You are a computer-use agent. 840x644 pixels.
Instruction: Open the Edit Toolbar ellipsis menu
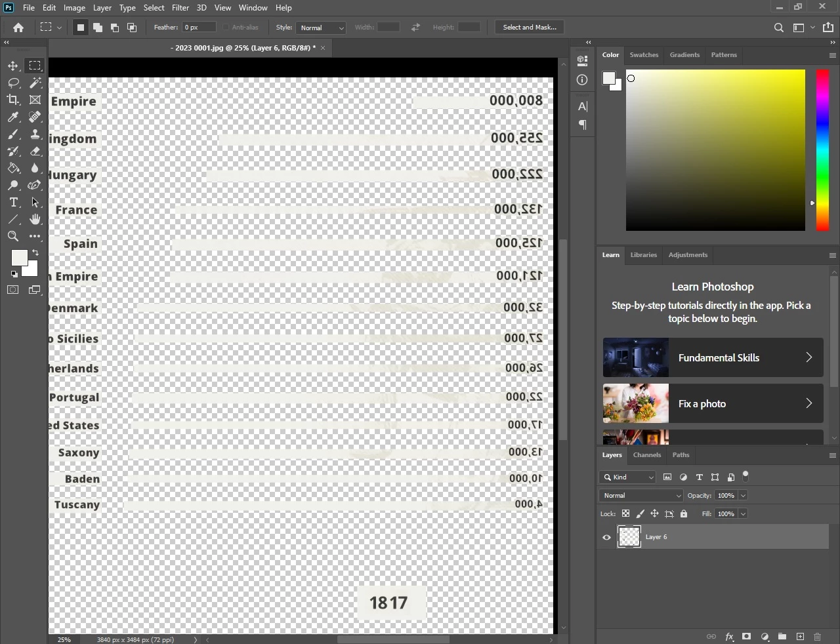[35, 236]
